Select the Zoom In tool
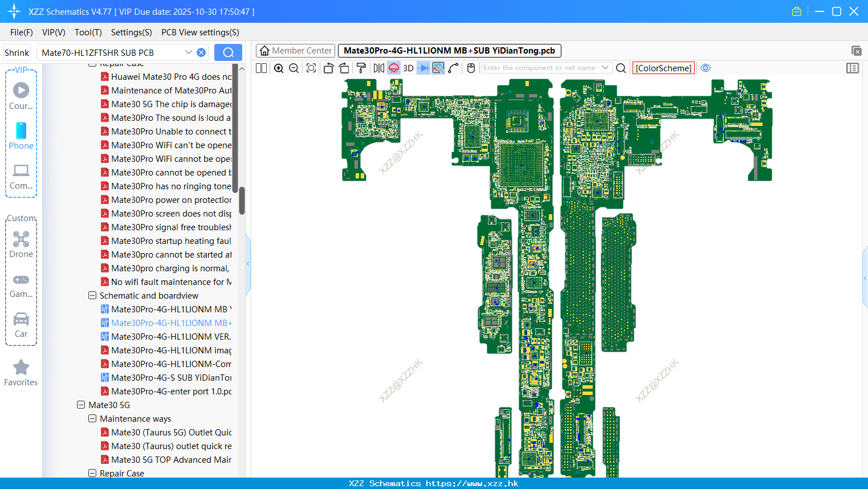The image size is (868, 489). pyautogui.click(x=279, y=67)
